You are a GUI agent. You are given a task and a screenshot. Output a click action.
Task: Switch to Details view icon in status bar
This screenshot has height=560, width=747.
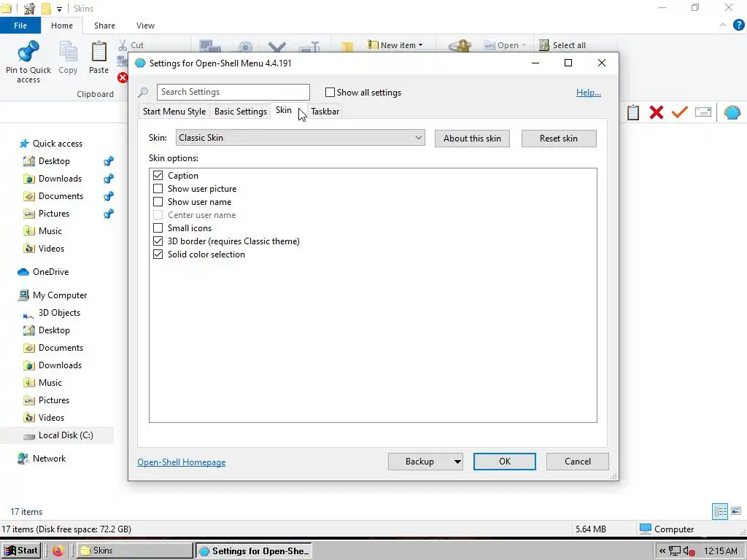pyautogui.click(x=720, y=511)
